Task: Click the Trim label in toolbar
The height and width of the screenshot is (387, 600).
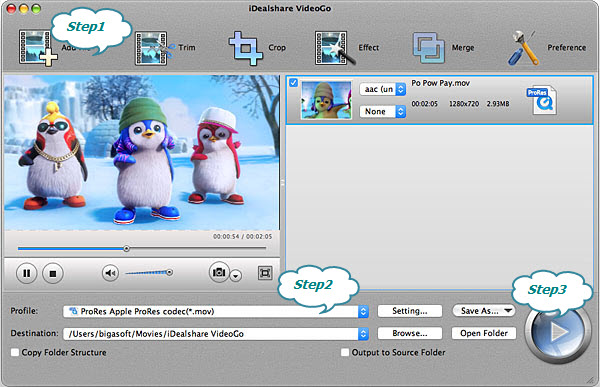Action: (187, 47)
